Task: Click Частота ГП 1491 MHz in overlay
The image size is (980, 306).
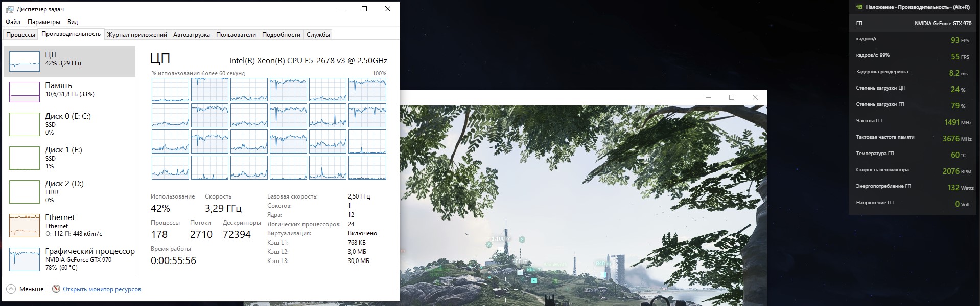Action: point(913,122)
